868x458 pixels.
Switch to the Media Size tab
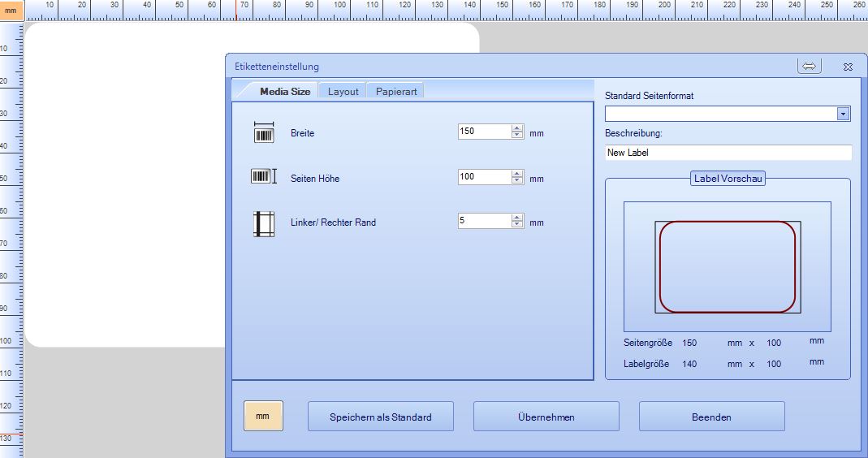[284, 92]
